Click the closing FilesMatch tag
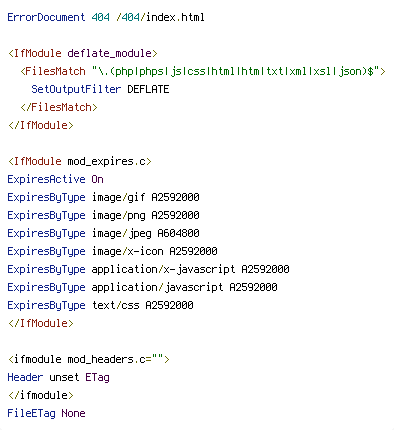394x430 pixels. pos(59,107)
